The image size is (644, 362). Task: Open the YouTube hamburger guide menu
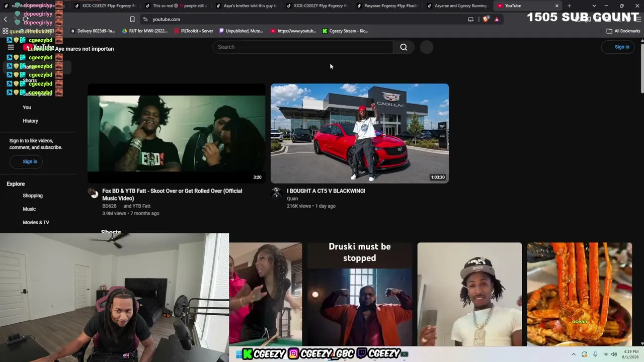pos(11,47)
